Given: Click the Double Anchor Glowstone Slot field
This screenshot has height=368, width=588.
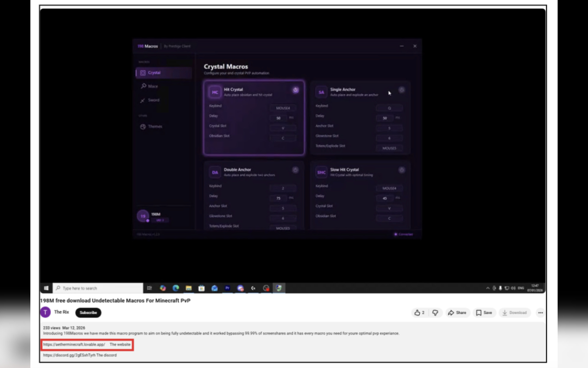Looking at the screenshot, I should point(283,218).
